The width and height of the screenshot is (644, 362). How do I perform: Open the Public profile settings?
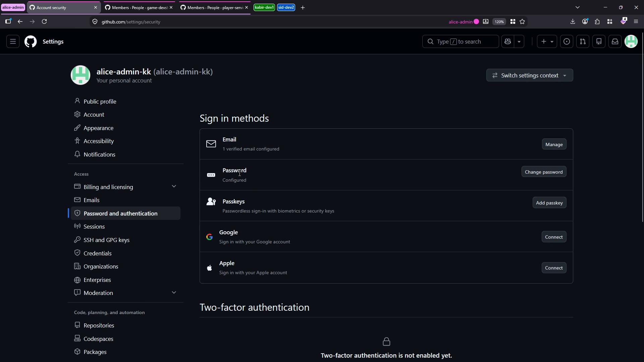125,101
